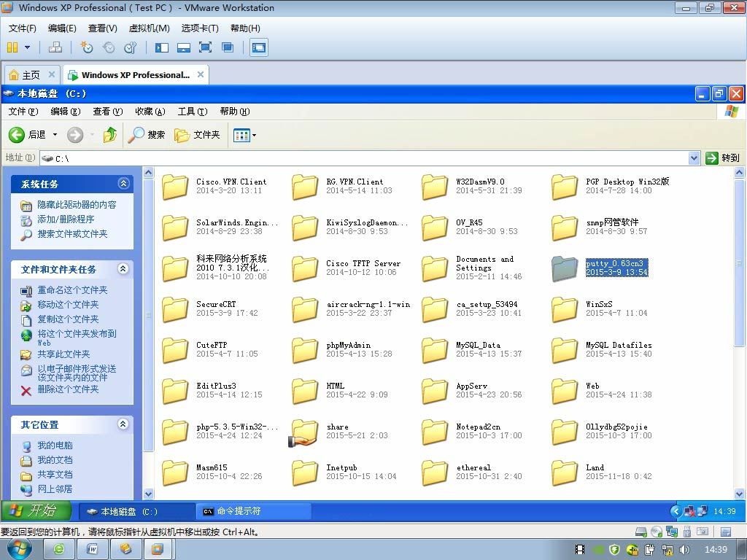Open the 查看(V) menu in Explorer window
This screenshot has height=560, width=747.
coord(108,112)
